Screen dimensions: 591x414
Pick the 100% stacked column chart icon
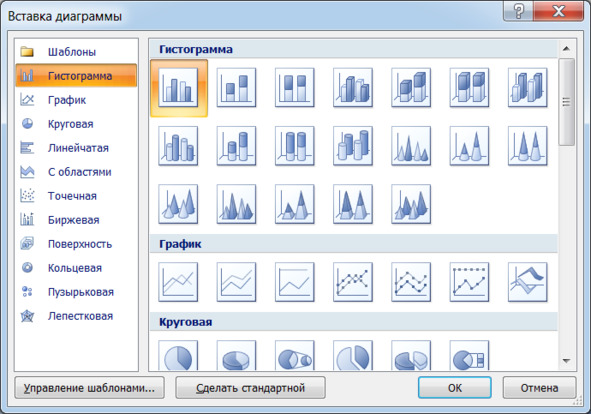pos(295,87)
